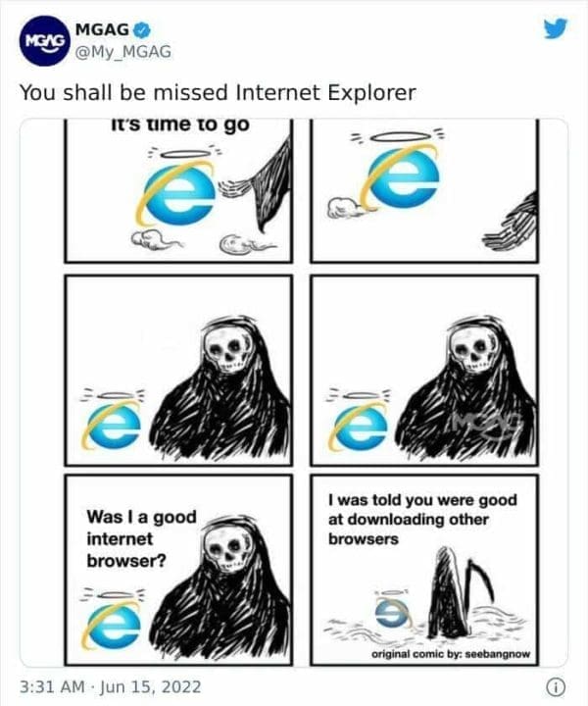Click the MGAG profile avatar
The width and height of the screenshot is (588, 706).
(x=45, y=41)
